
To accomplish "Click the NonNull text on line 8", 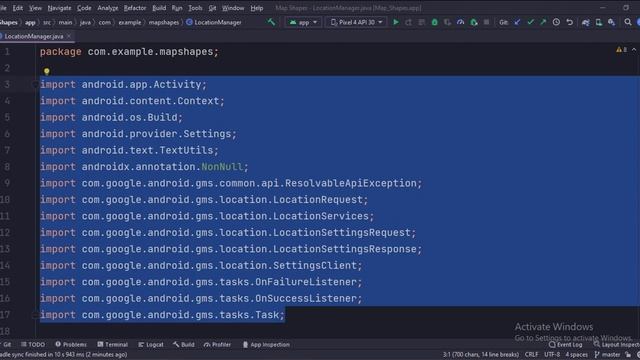I will tap(222, 167).
